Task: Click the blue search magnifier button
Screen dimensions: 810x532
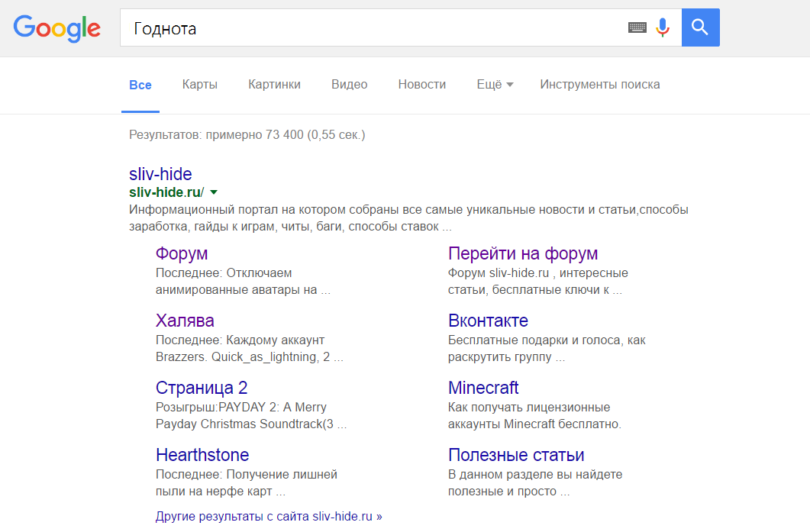Action: pos(700,27)
